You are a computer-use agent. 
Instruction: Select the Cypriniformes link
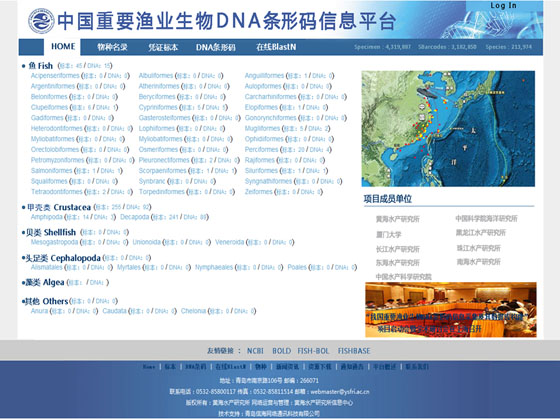pos(158,107)
